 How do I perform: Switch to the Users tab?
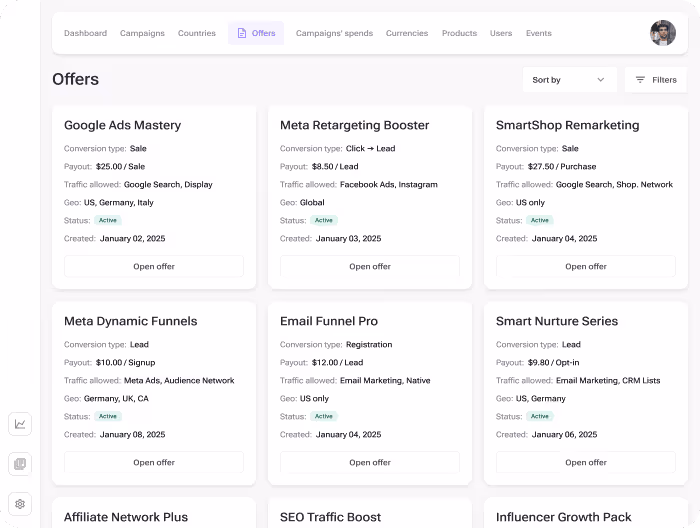point(501,33)
